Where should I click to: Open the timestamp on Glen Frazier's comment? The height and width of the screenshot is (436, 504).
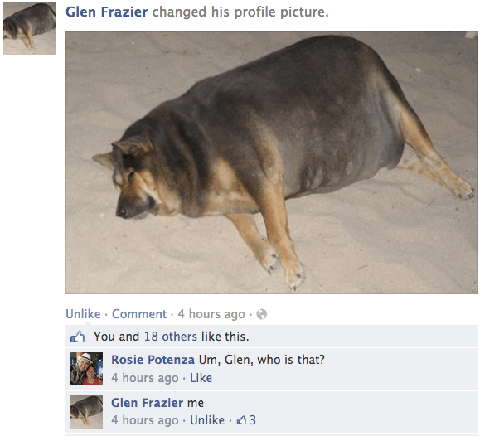pos(144,420)
